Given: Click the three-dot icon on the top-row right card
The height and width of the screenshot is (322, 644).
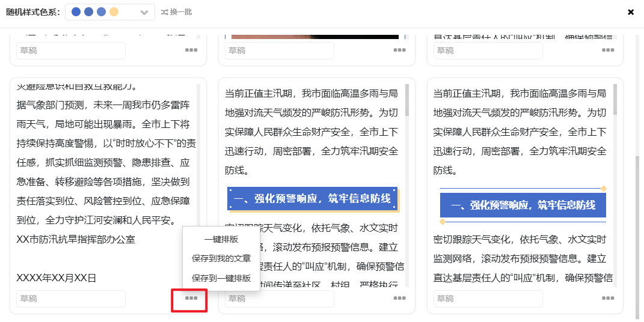Looking at the screenshot, I should point(609,50).
